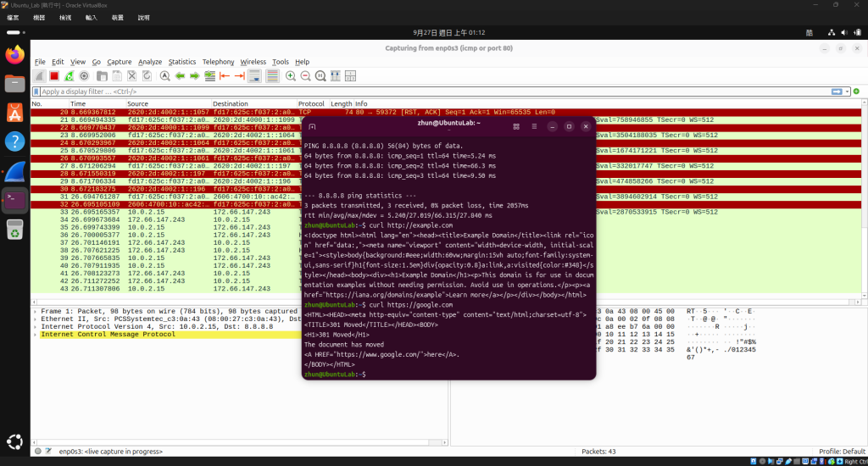
Task: Zoom in on packet text
Action: [291, 76]
